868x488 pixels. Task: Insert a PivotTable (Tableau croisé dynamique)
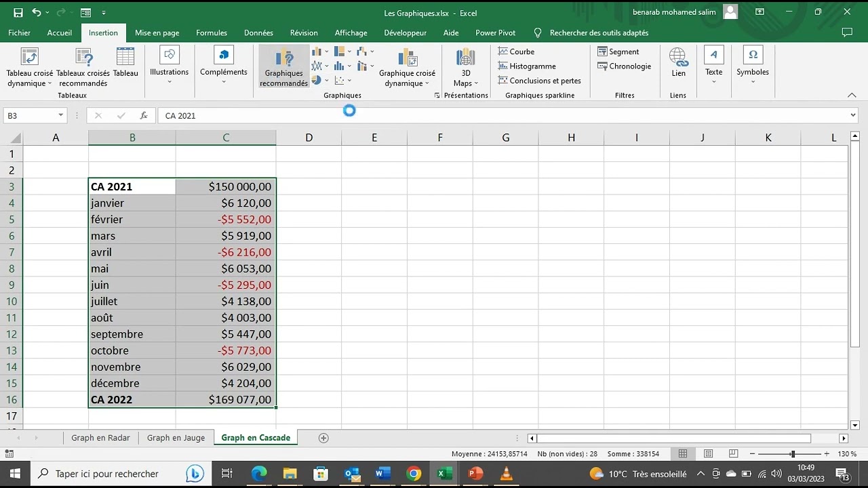[x=30, y=68]
